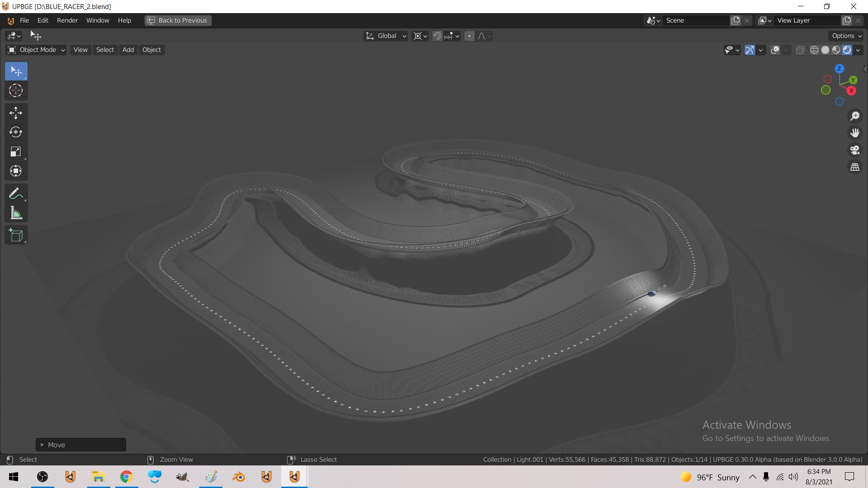Toggle show gizmos button
The image size is (868, 488).
pos(750,50)
